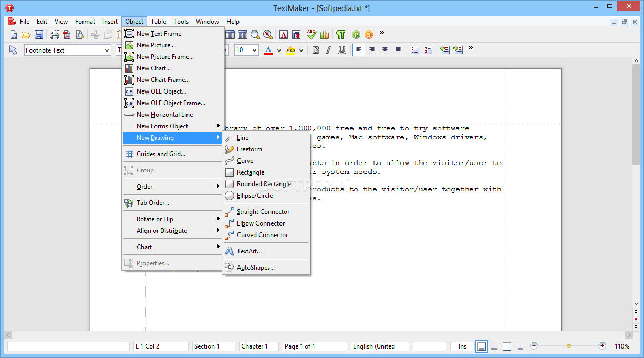Choose New Horizontal Line menu entry
The image size is (644, 358).
click(172, 115)
